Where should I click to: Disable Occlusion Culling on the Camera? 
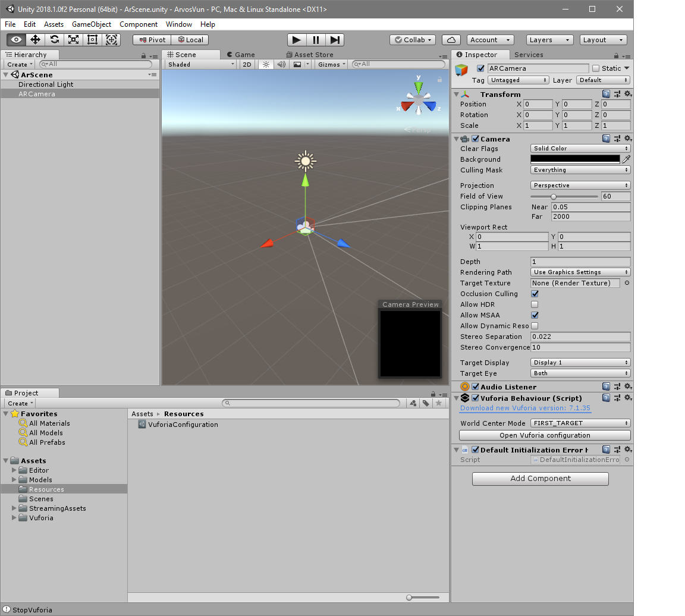pyautogui.click(x=534, y=293)
